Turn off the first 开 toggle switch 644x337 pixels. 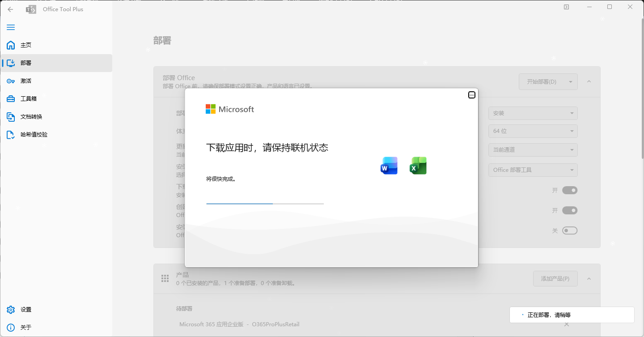570,190
